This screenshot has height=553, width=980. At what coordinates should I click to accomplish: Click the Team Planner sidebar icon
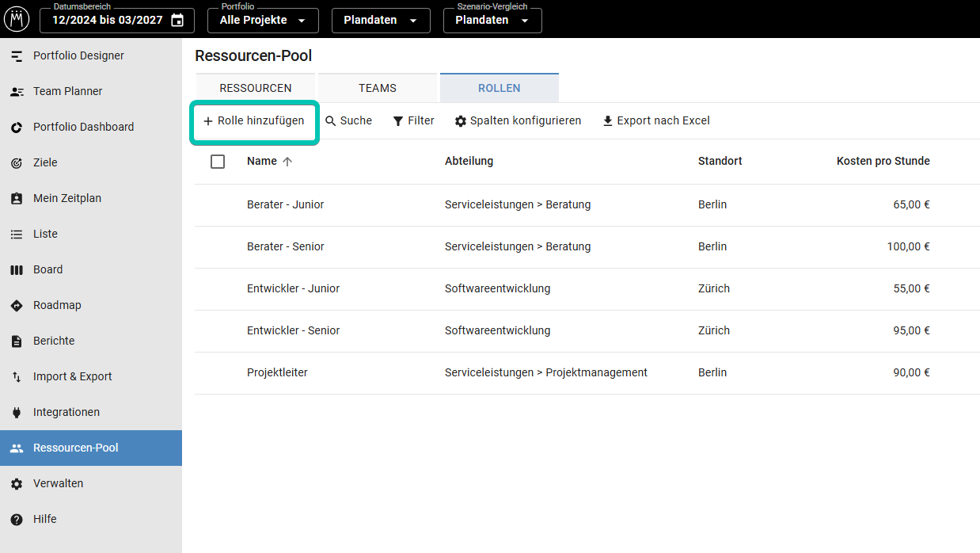(x=17, y=92)
